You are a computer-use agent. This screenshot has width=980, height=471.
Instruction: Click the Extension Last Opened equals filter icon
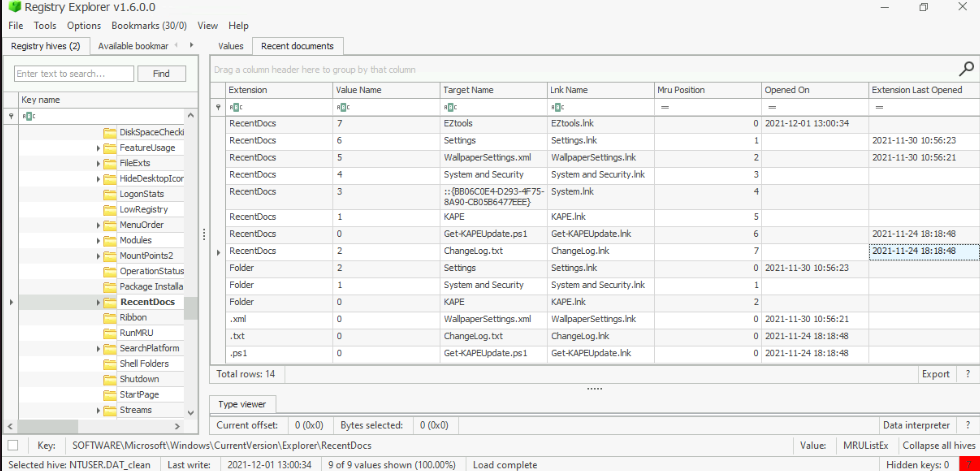pos(879,107)
